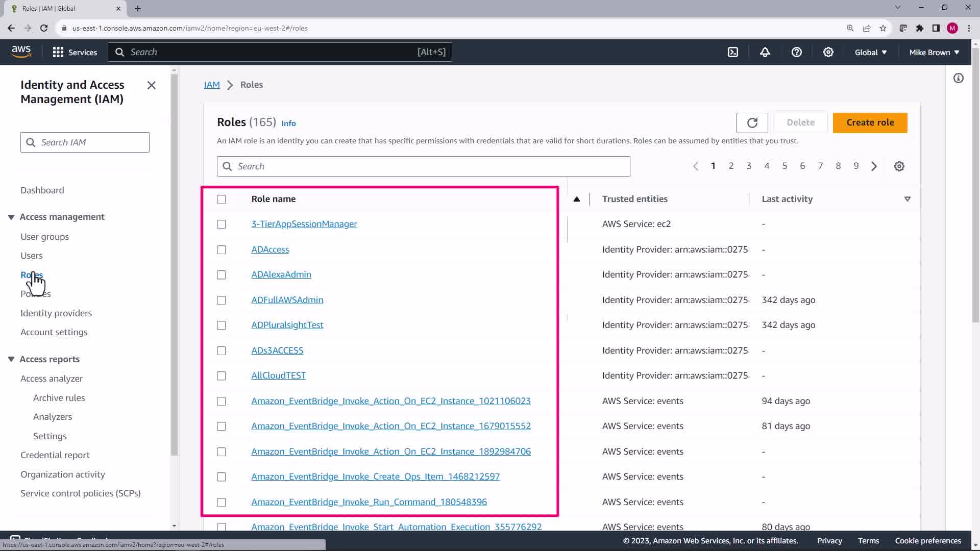Screen dimensions: 980x551
Task: Refresh the roles list
Action: [x=752, y=123]
